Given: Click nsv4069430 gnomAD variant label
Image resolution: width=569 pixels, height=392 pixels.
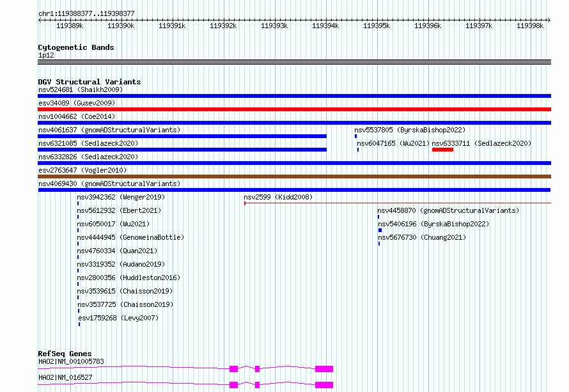Looking at the screenshot, I should (109, 184).
